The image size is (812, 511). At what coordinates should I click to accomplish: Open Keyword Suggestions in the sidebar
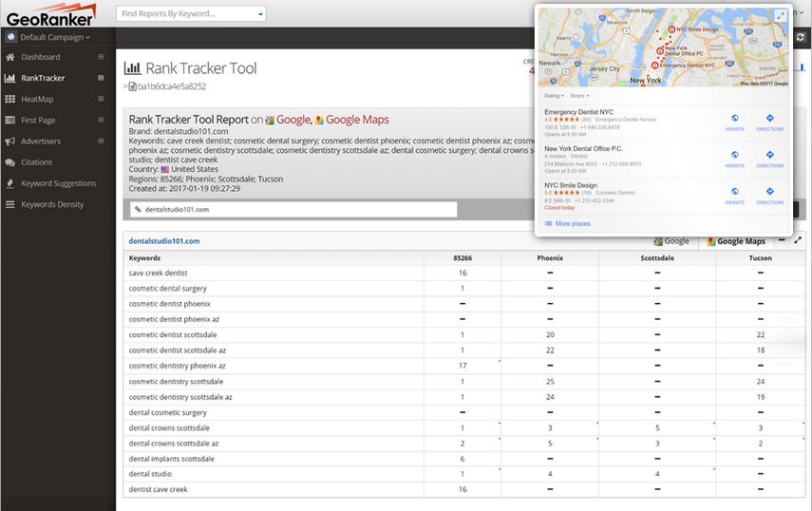point(59,183)
